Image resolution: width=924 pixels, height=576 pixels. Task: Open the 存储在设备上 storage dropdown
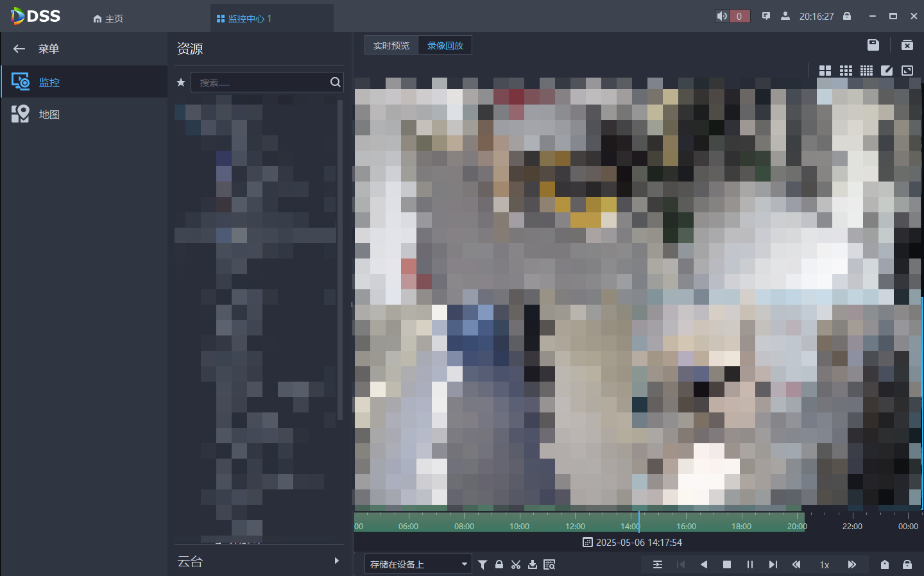click(418, 564)
